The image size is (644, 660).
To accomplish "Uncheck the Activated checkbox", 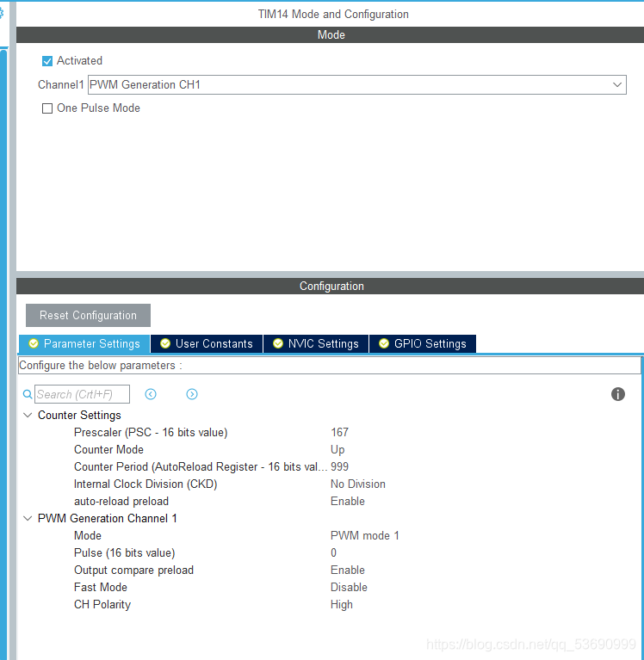I will pyautogui.click(x=47, y=61).
